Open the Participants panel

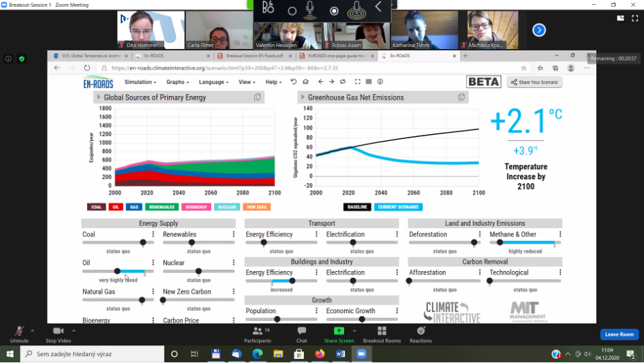[258, 334]
